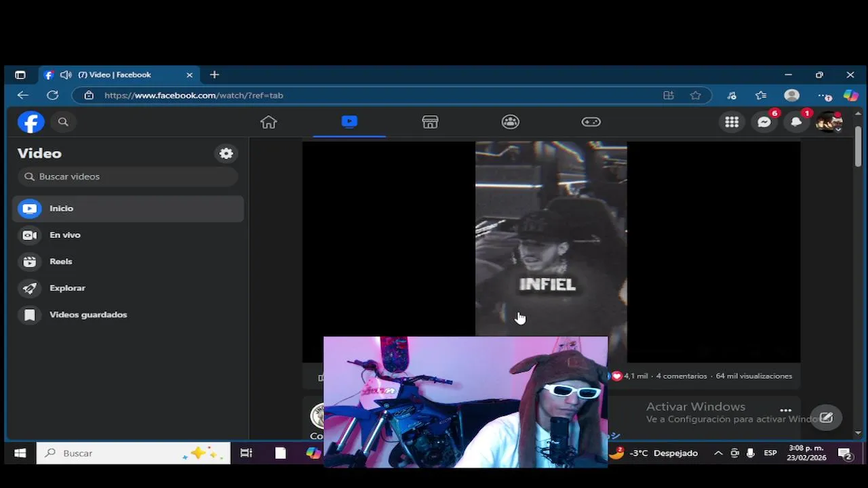Open browser Settings and more menu
Screen dimensions: 868x488
point(824,96)
